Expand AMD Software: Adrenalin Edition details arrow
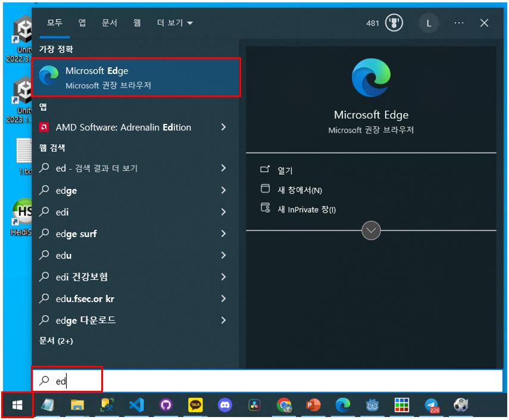The image size is (509, 420). point(223,127)
